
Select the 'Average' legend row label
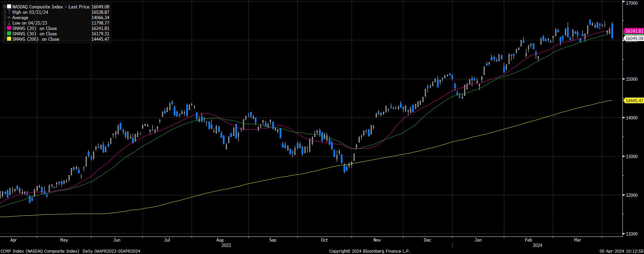point(21,17)
